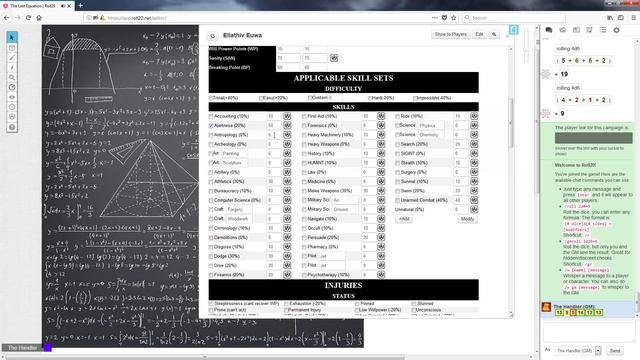
Task: Open the layer selector tool in toolbox
Action: click(12, 48)
